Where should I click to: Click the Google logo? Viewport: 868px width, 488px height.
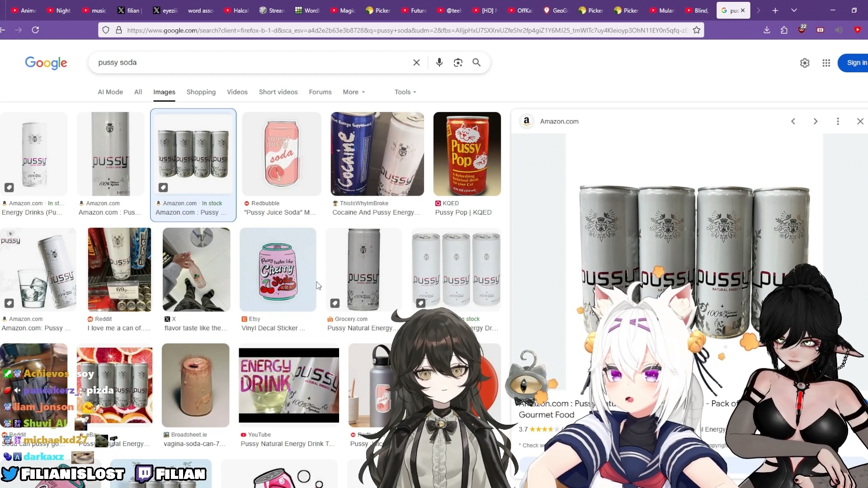coord(46,63)
